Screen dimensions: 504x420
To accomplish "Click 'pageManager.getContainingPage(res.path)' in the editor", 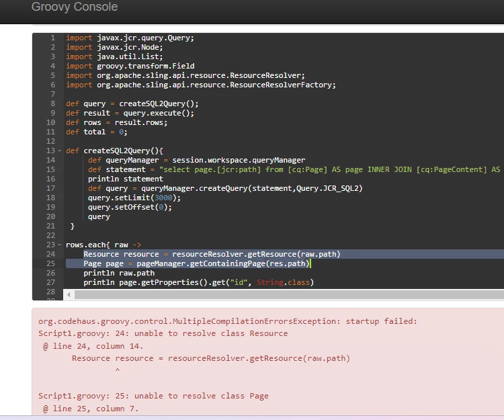I will (x=223, y=263).
